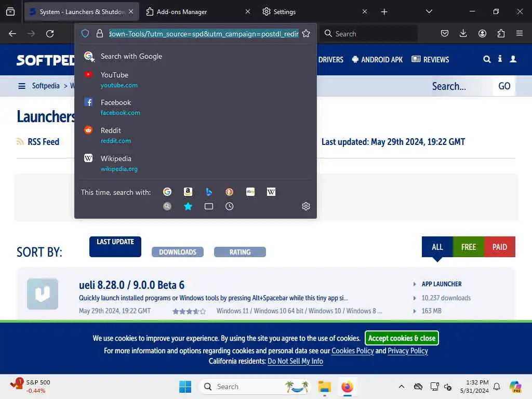Bookmark this page with star icon
This screenshot has height=399, width=532.
[306, 33]
